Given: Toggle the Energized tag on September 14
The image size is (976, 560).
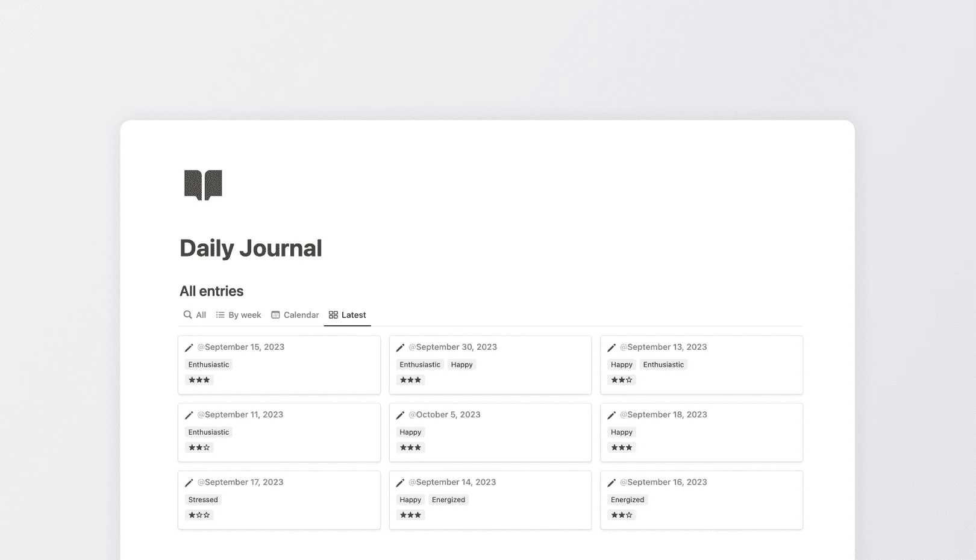Looking at the screenshot, I should [x=448, y=499].
